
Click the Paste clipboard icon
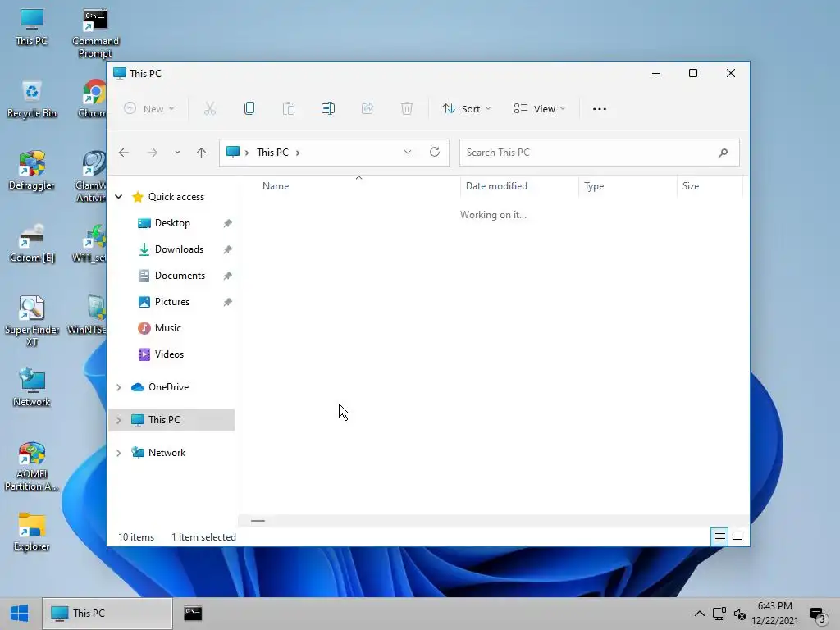tap(289, 109)
